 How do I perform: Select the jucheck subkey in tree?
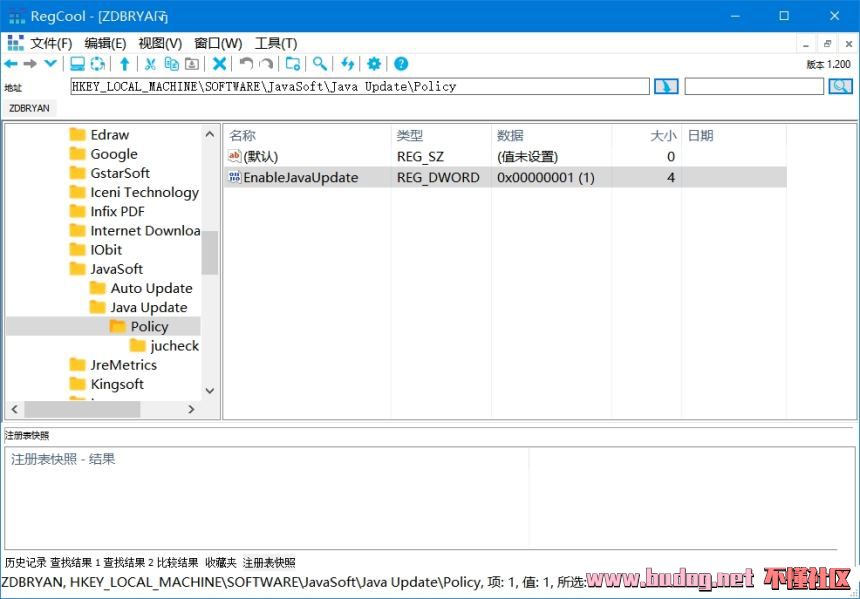(174, 346)
